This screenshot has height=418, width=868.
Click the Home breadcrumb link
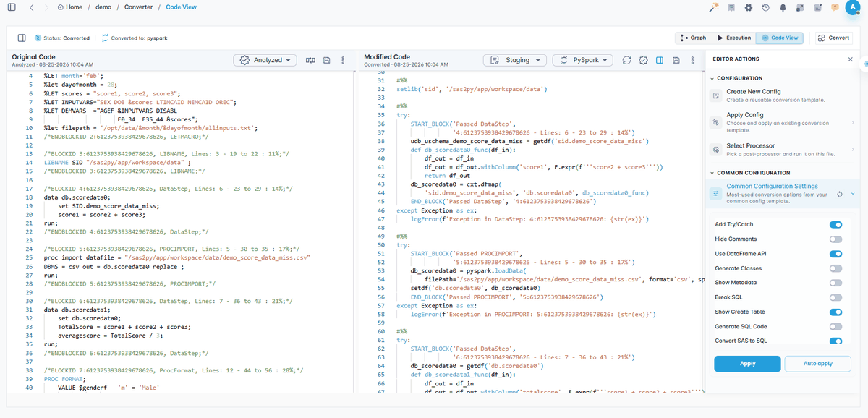74,7
